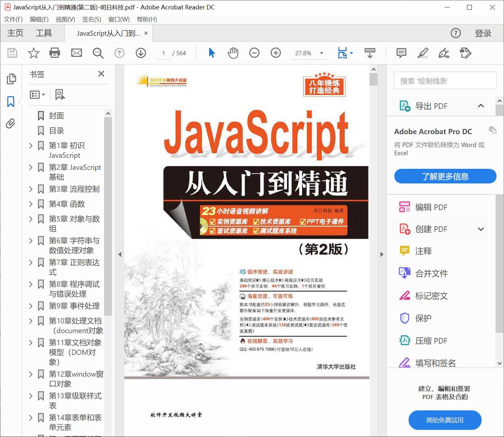The image size is (504, 437).
Task: Click the Adobe Acrobat Pro DC copy icon
Action: coord(493,130)
